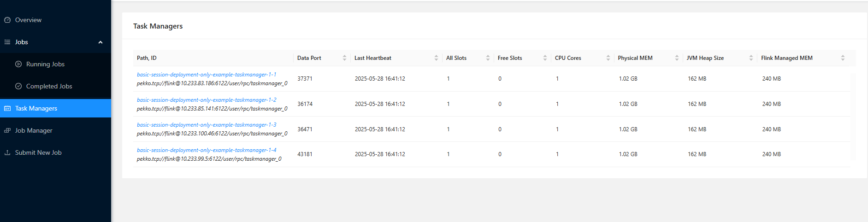Click the Overview dashboard icon
This screenshot has width=868, height=222.
7,20
